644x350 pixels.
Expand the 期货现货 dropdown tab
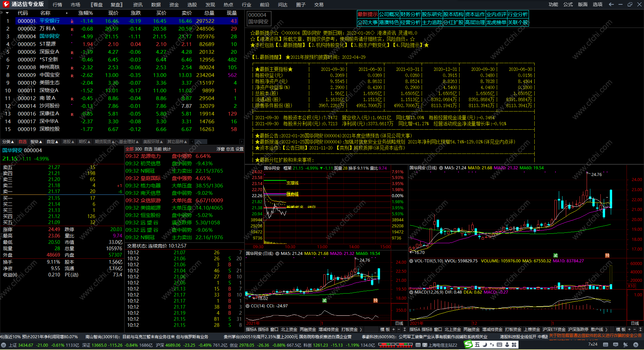coord(105,142)
